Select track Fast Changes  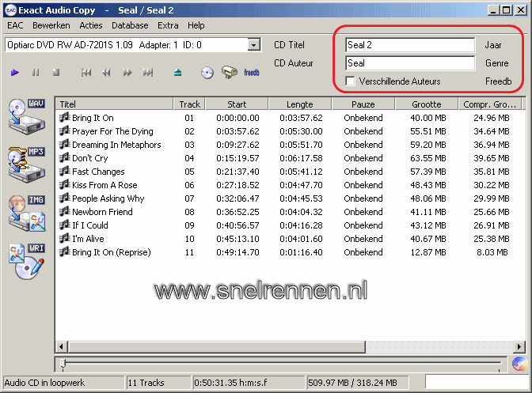pyautogui.click(x=98, y=172)
